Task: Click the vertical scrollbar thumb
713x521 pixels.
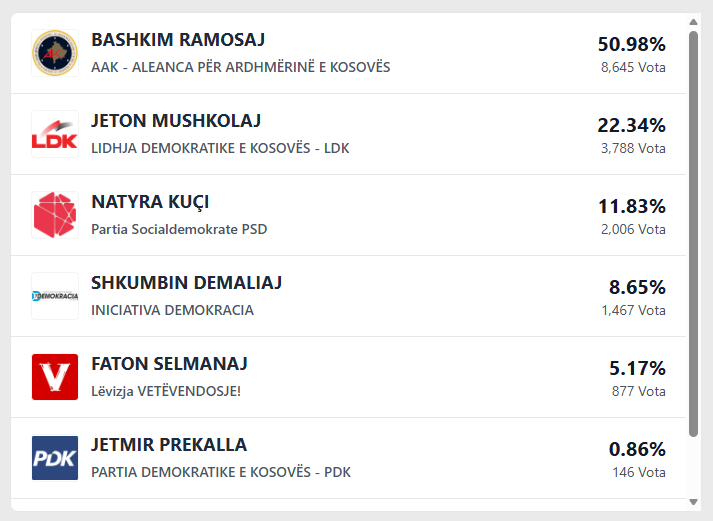Action: [694, 230]
